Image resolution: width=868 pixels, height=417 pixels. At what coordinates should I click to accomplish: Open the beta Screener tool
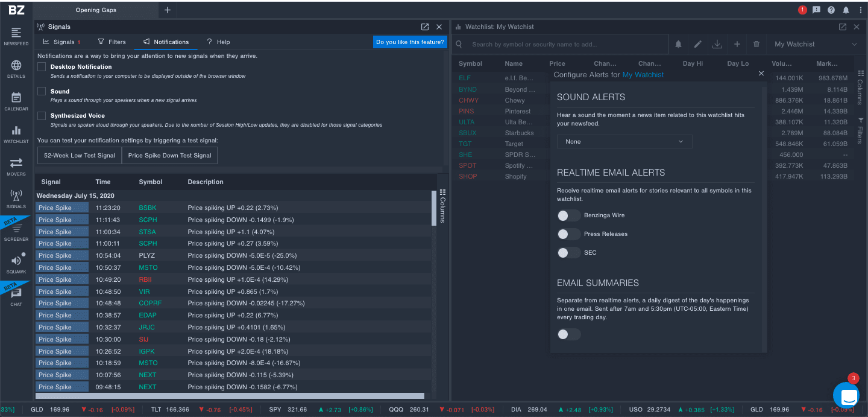point(16,229)
